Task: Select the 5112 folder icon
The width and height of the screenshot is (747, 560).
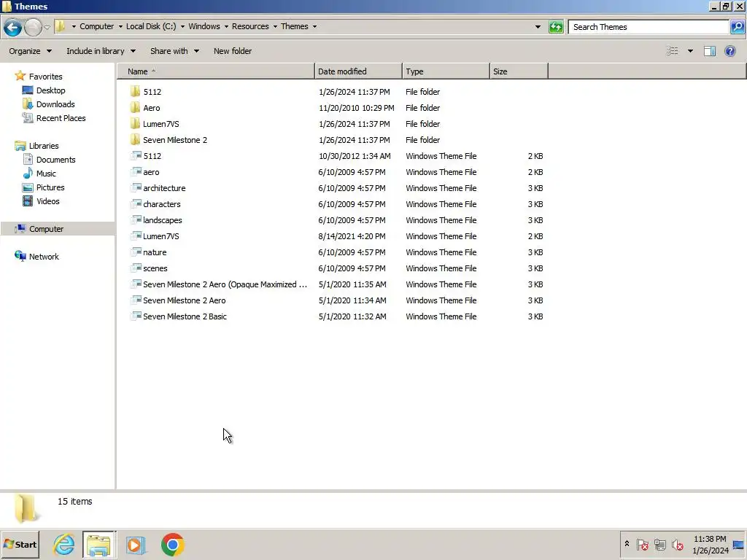Action: [x=135, y=91]
